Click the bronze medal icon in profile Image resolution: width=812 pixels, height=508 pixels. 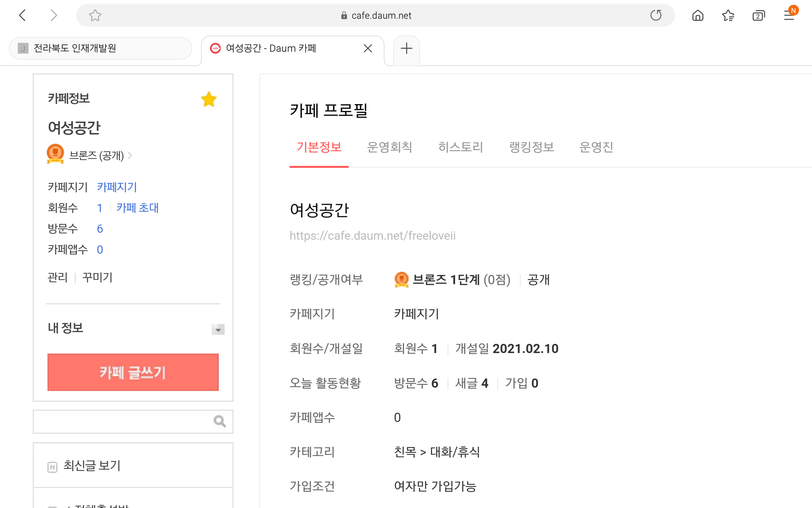[401, 279]
